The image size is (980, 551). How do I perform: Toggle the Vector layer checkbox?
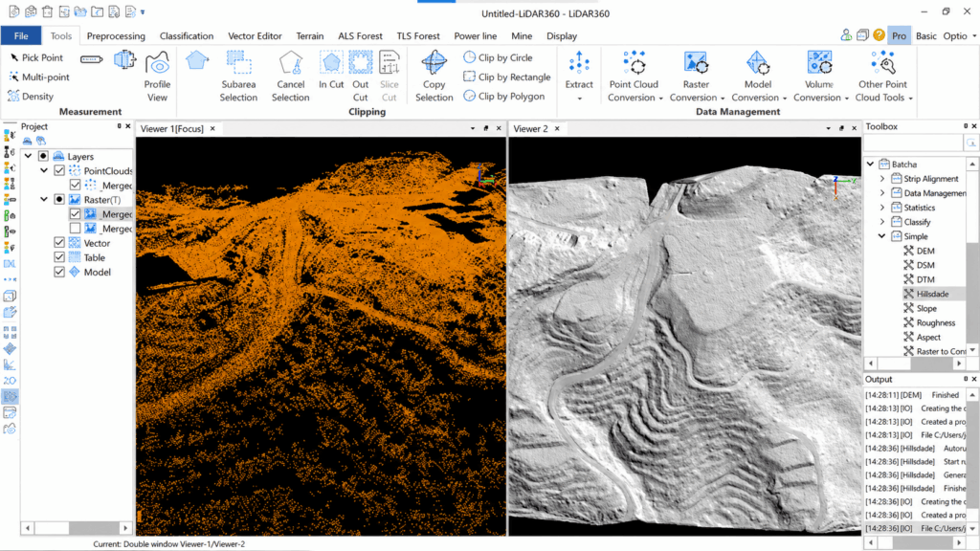click(x=59, y=242)
